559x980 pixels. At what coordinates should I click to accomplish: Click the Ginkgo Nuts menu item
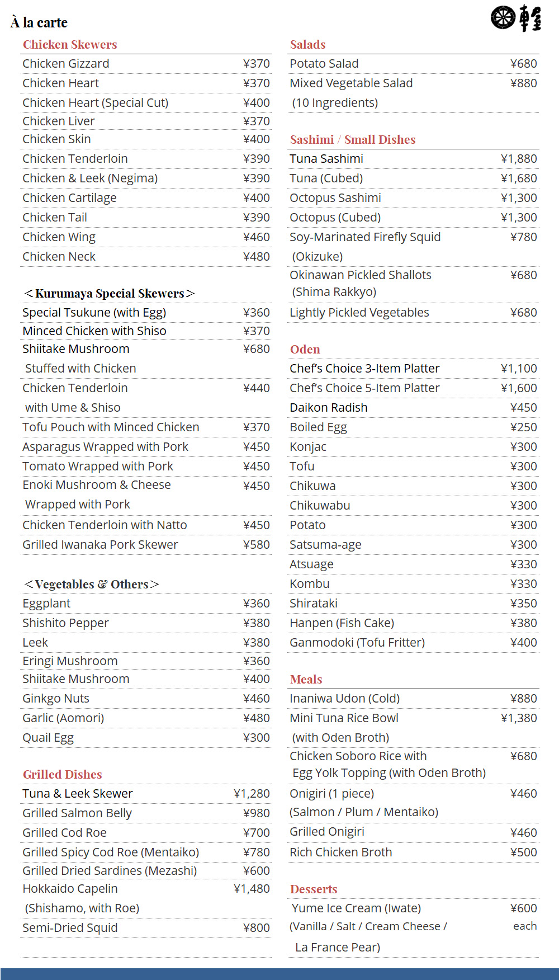coord(146,699)
